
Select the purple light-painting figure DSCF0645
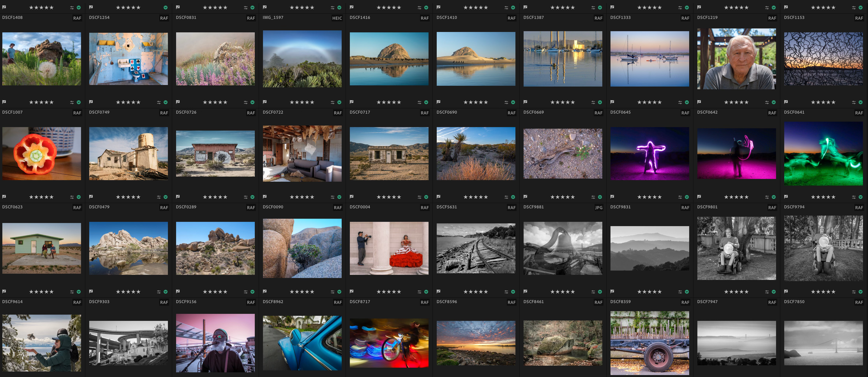click(x=650, y=153)
